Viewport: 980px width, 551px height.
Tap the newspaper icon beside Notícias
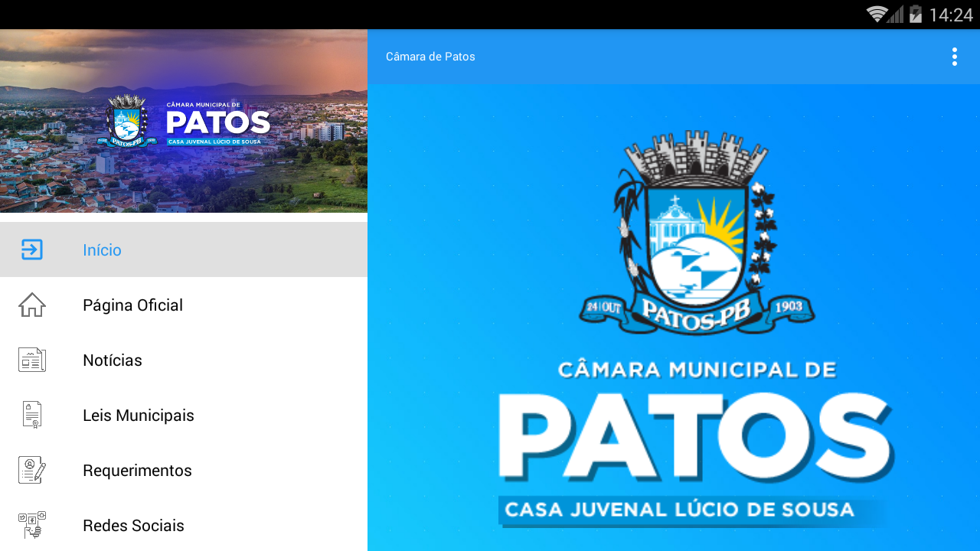pyautogui.click(x=32, y=360)
